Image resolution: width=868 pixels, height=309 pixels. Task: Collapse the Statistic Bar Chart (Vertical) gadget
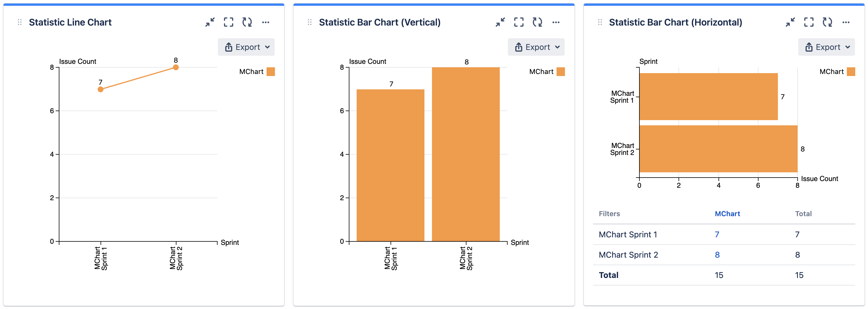pos(500,22)
